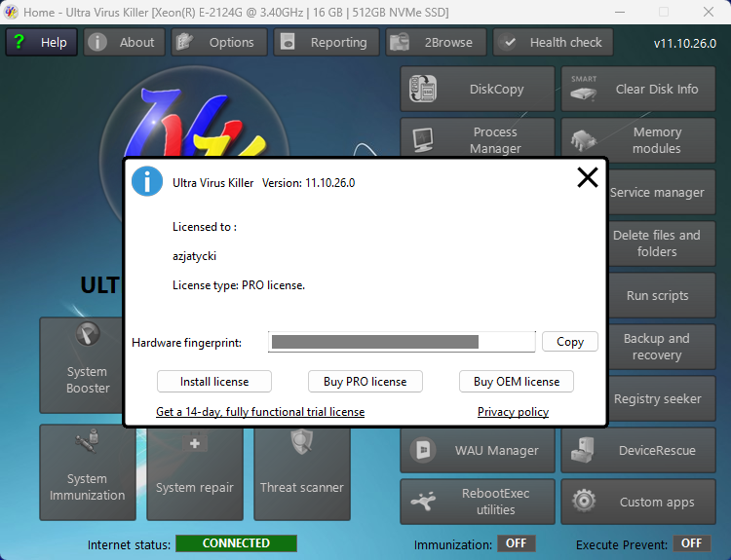Click the About info icon

[x=97, y=42]
